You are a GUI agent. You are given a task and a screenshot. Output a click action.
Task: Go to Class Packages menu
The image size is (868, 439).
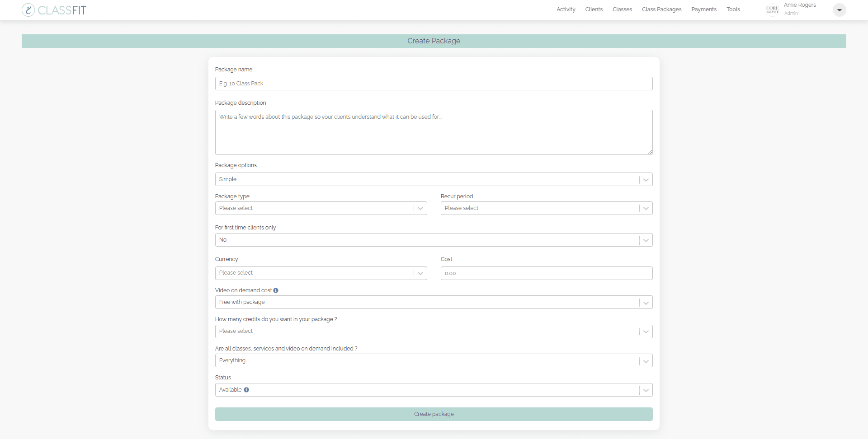click(x=661, y=9)
